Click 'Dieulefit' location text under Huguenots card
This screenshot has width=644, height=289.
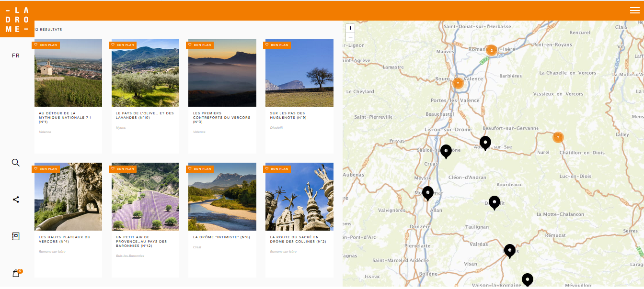(x=276, y=128)
